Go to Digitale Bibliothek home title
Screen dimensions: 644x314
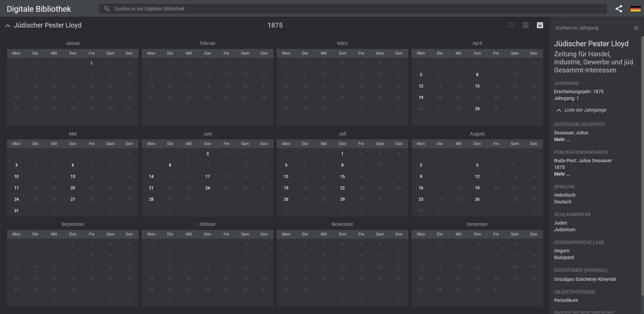coord(39,9)
